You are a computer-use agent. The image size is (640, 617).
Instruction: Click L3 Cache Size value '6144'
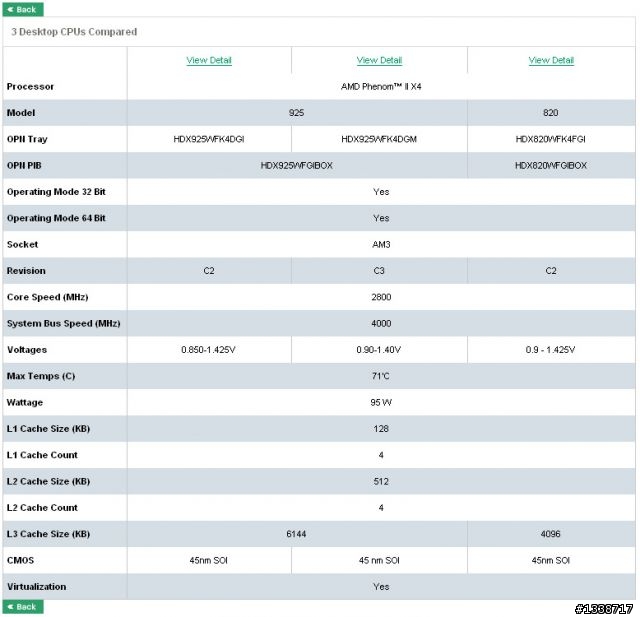click(296, 534)
